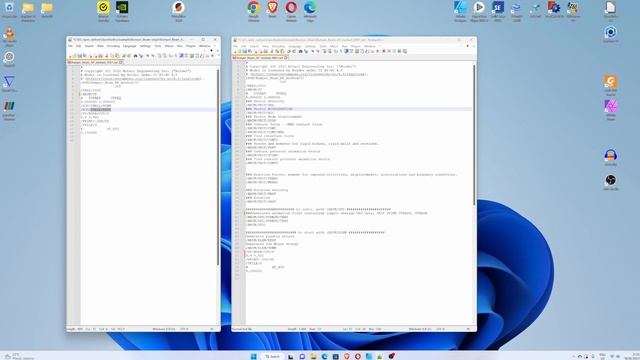Click highlighted line '### Nodal Acceleration' in right editor
Screen dimensions: 640x360
click(x=269, y=109)
